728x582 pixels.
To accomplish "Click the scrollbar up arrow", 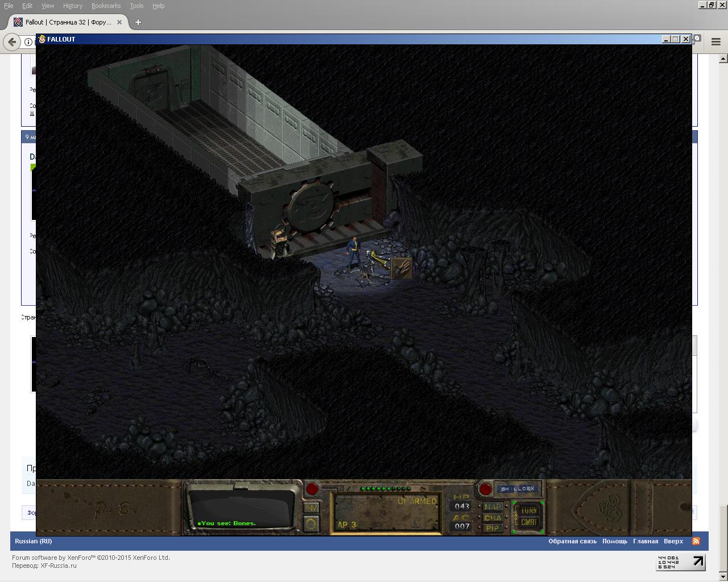I will pyautogui.click(x=723, y=58).
